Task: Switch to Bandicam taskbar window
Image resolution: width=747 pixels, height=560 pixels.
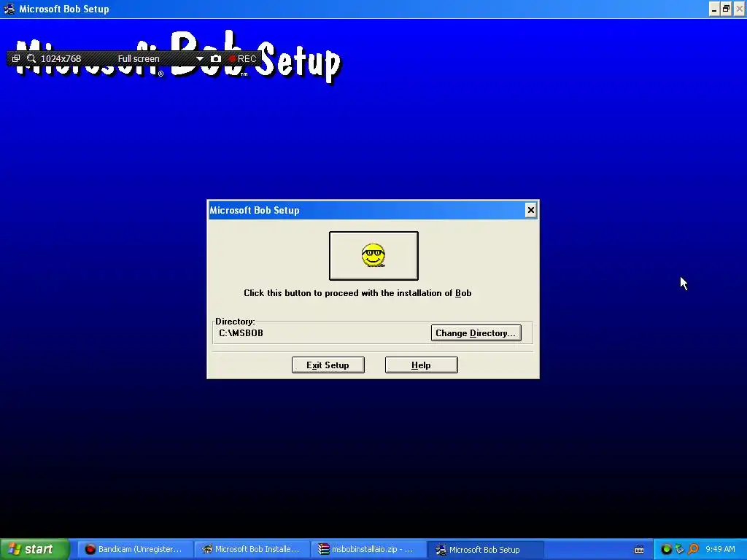Action: [134, 549]
